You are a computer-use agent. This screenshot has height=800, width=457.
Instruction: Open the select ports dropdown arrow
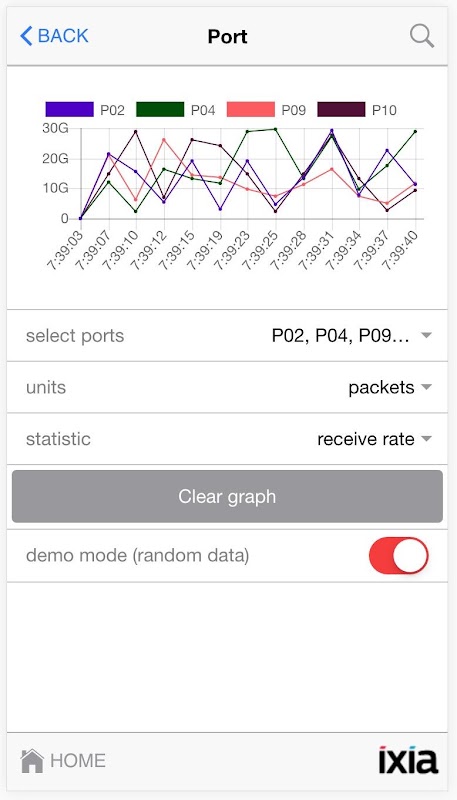426,336
